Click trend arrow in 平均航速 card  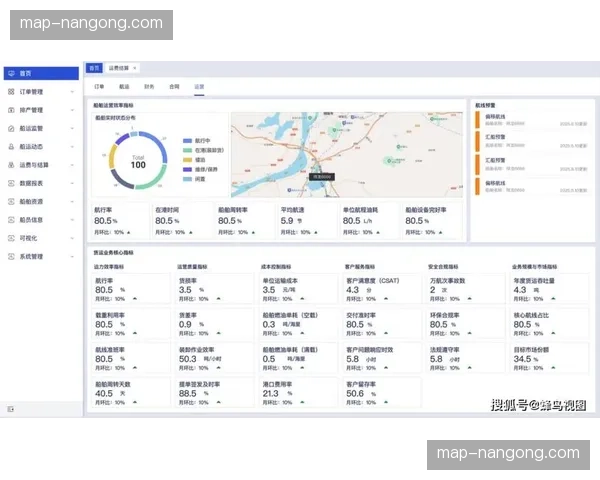click(x=316, y=232)
